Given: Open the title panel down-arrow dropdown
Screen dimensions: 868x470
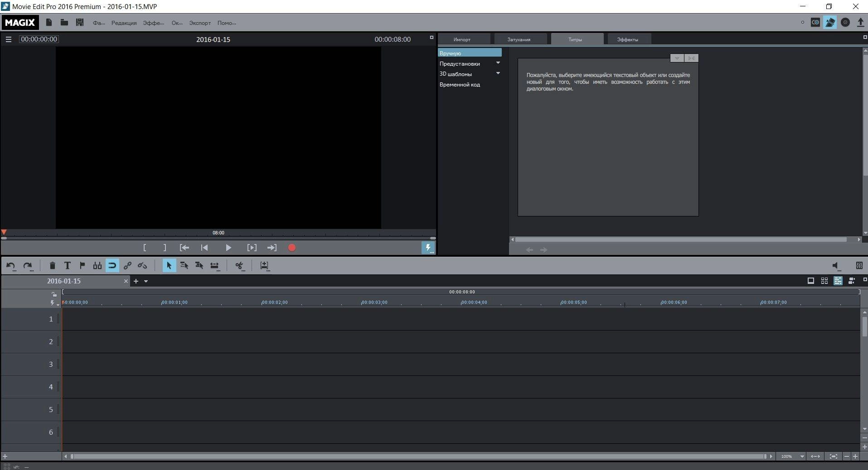Looking at the screenshot, I should (x=677, y=58).
